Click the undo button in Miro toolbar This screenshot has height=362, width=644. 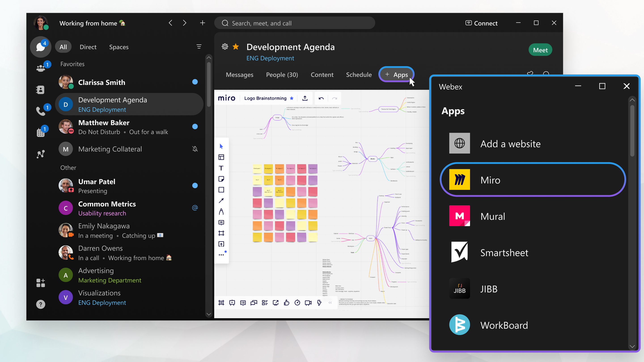tap(322, 98)
